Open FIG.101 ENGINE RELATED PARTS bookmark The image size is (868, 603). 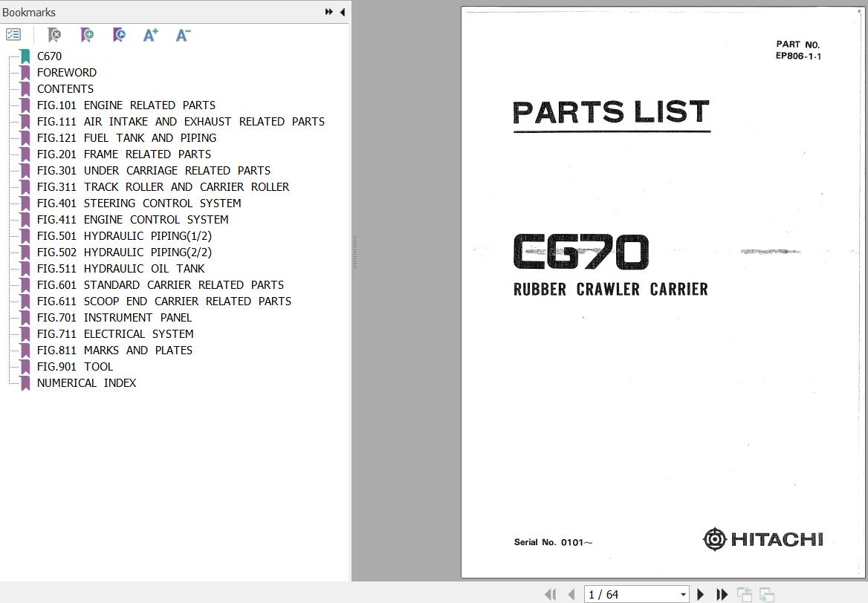pyautogui.click(x=126, y=105)
